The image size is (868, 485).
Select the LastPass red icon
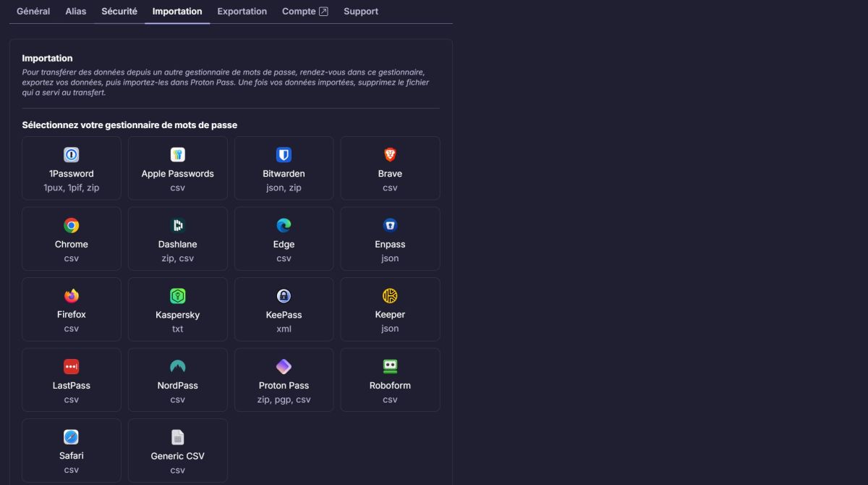pyautogui.click(x=72, y=366)
